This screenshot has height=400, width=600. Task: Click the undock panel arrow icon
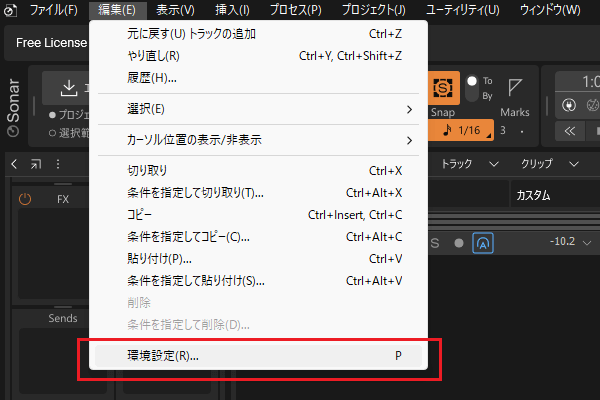click(36, 164)
